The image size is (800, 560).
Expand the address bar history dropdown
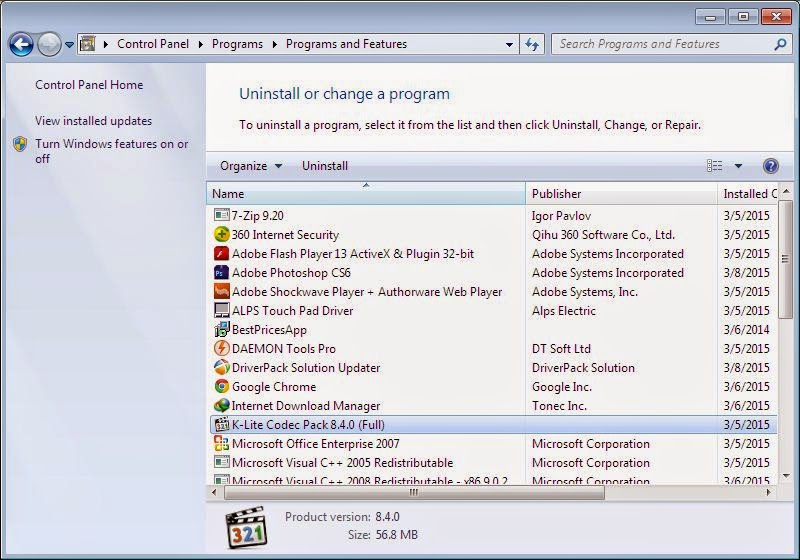pyautogui.click(x=509, y=45)
